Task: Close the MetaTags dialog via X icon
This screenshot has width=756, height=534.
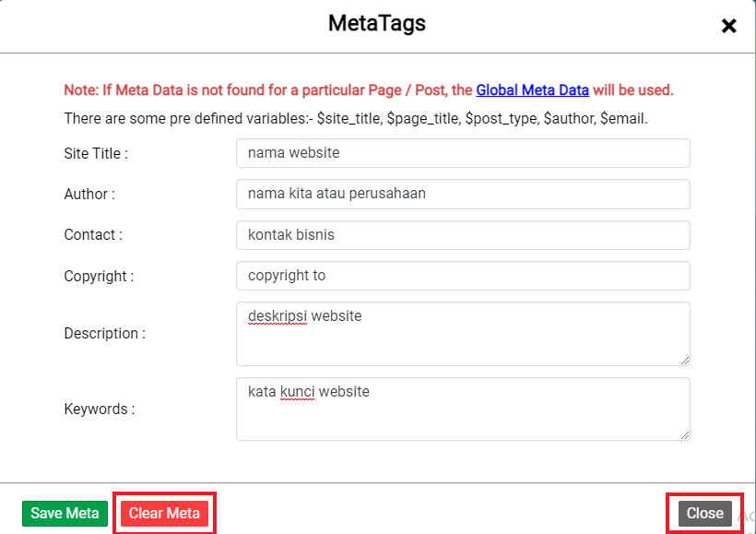Action: coord(728,26)
